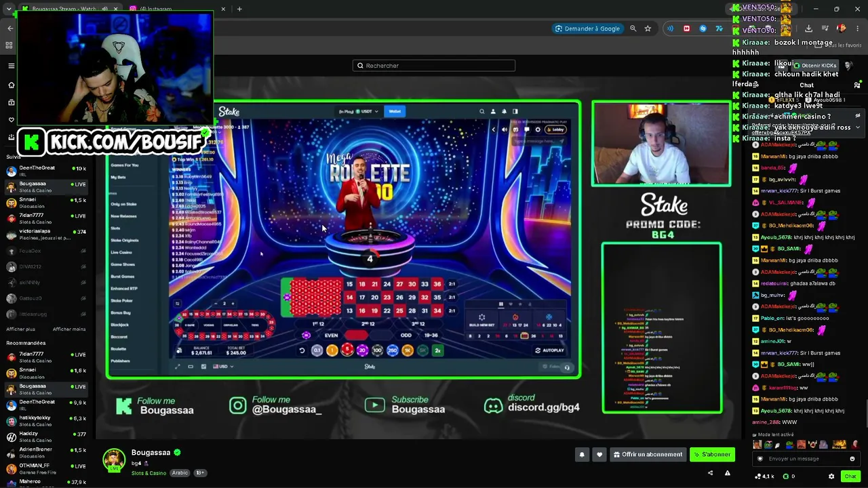Bookmark this page with the star icon
The width and height of the screenshot is (868, 488).
[x=648, y=28]
